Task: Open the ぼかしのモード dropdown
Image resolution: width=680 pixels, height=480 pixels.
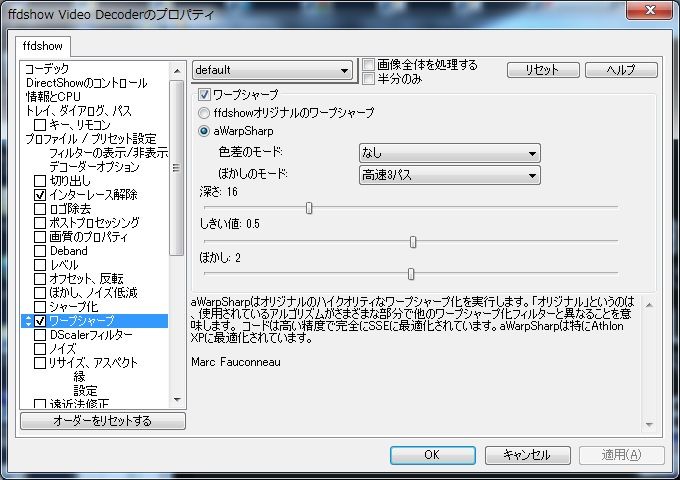Action: tap(449, 175)
